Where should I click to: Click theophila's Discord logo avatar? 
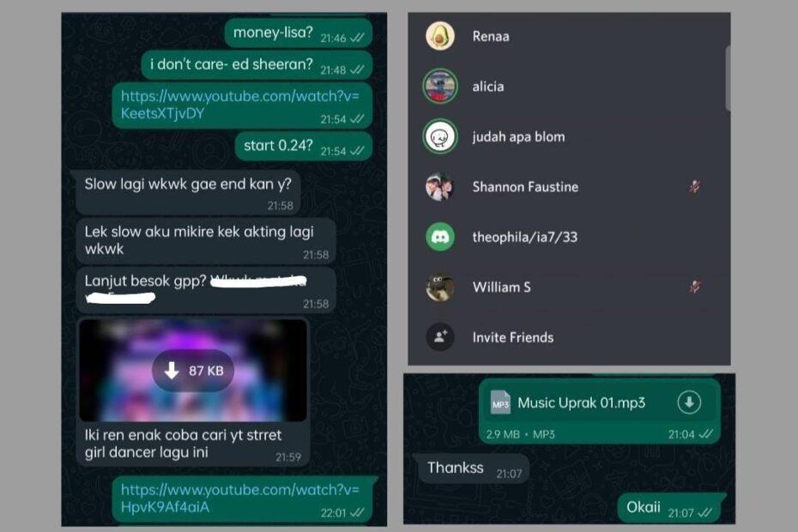[x=440, y=237]
